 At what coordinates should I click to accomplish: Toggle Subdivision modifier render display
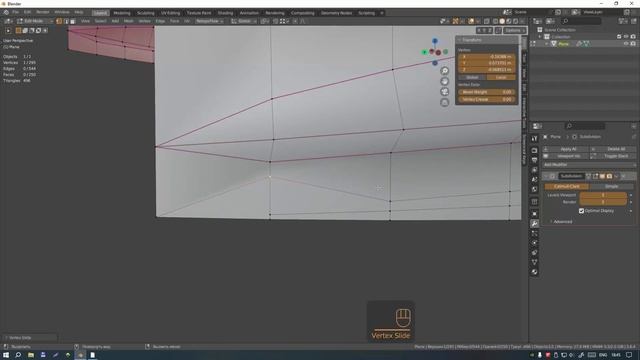[x=609, y=176]
